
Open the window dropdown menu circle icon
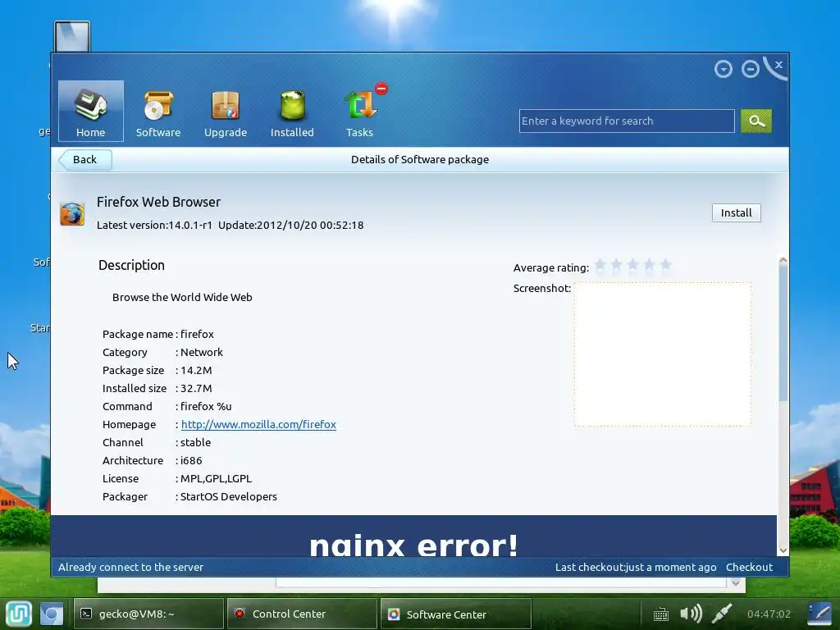[724, 69]
